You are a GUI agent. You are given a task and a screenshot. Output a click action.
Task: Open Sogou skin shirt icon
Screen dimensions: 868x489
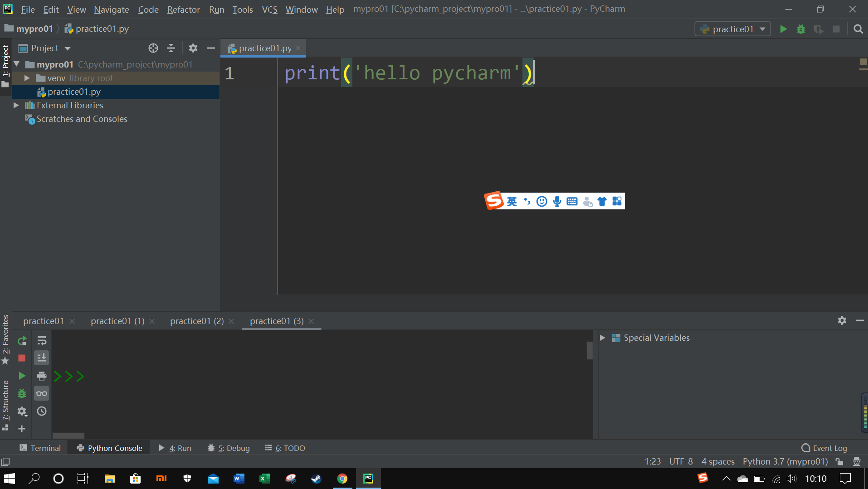pyautogui.click(x=602, y=201)
